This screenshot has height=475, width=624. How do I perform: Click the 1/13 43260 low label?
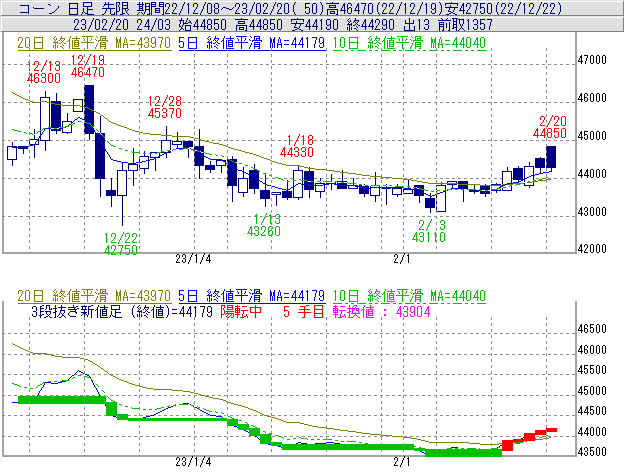(264, 225)
